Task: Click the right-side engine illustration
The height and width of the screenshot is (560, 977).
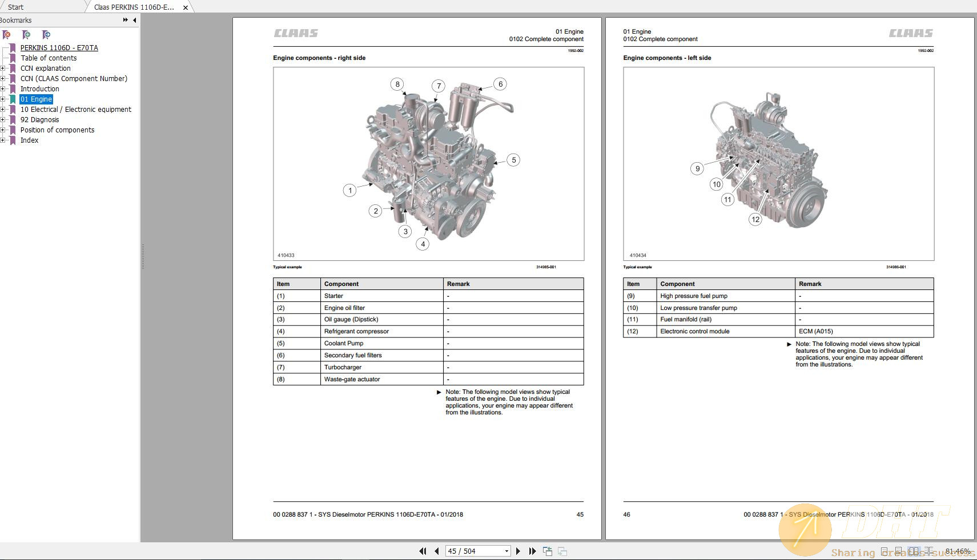Action: point(428,164)
